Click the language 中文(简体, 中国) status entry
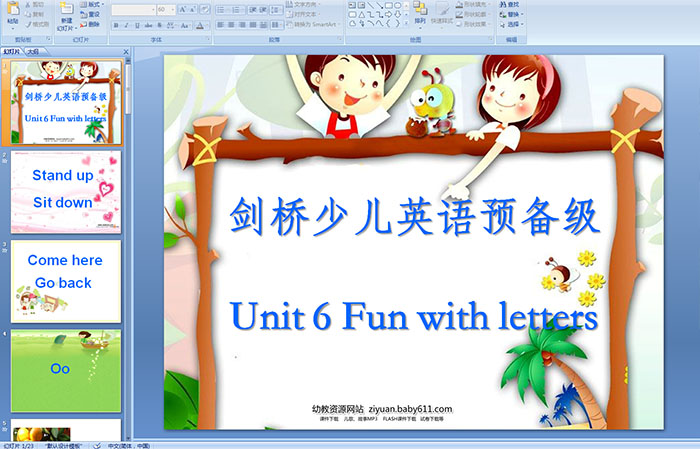 coord(129,445)
